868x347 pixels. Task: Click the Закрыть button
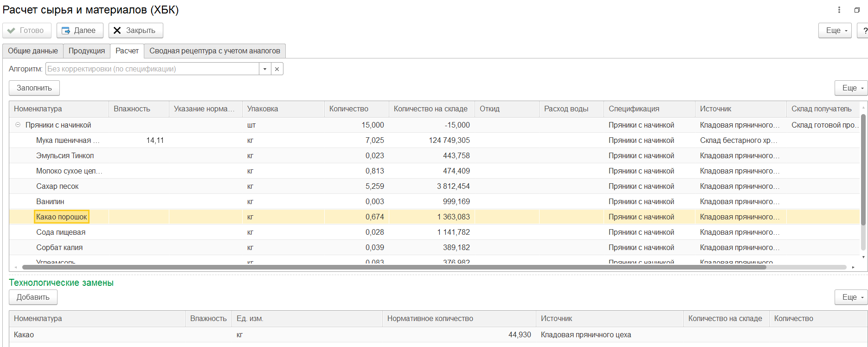[135, 31]
